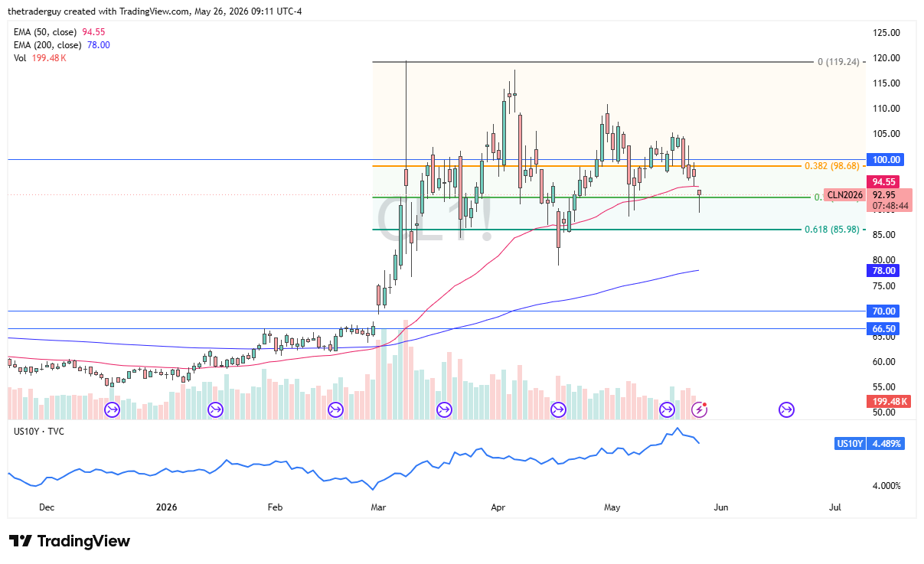
Task: Click the 07:48:44 countdown timer
Action: (x=890, y=206)
